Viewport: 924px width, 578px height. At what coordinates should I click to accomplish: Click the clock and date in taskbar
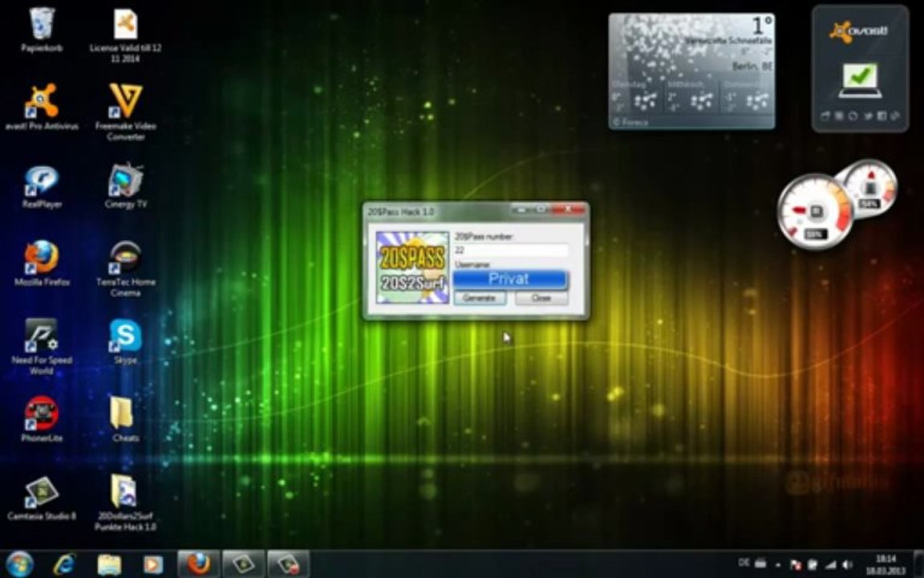coord(885,564)
